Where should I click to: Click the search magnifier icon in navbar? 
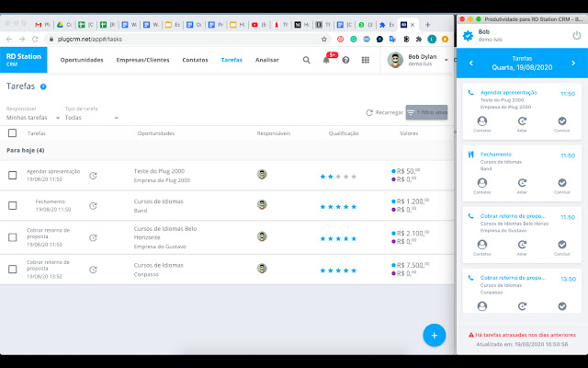tap(307, 60)
